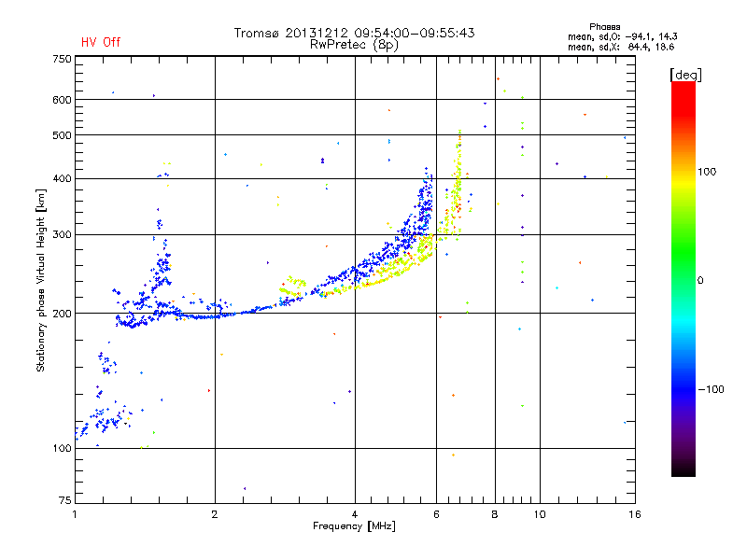Click the red HV Off label
Screen dimensions: 747x560
coord(101,42)
